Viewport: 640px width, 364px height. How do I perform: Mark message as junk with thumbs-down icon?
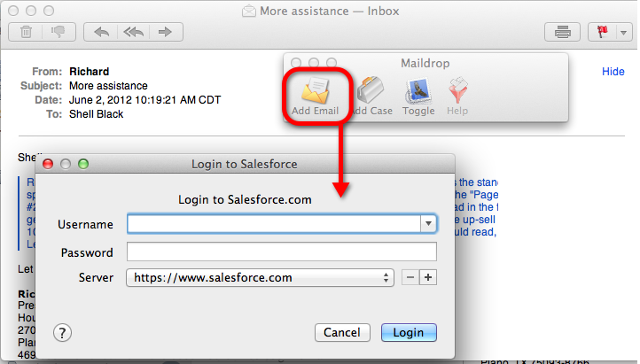[x=59, y=32]
